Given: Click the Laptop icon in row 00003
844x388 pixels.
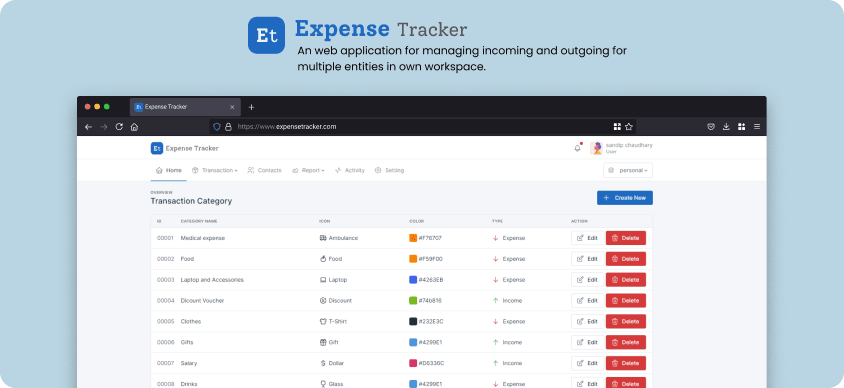Looking at the screenshot, I should pyautogui.click(x=323, y=280).
